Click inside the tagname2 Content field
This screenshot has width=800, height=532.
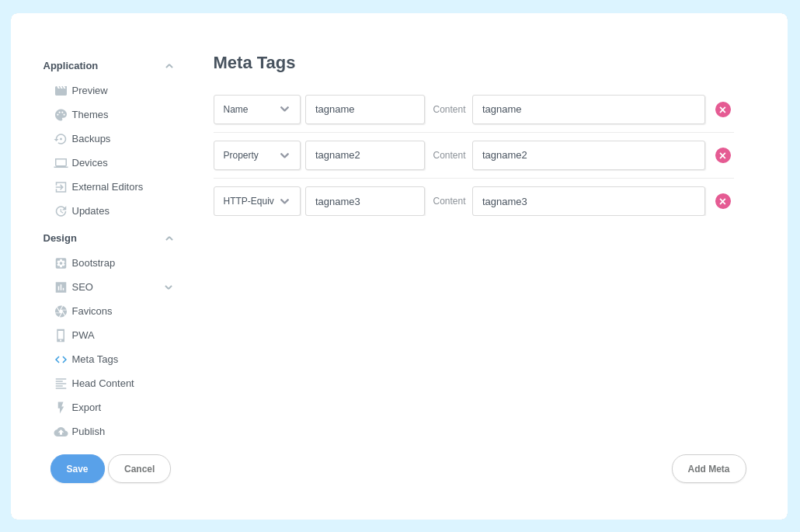(588, 155)
